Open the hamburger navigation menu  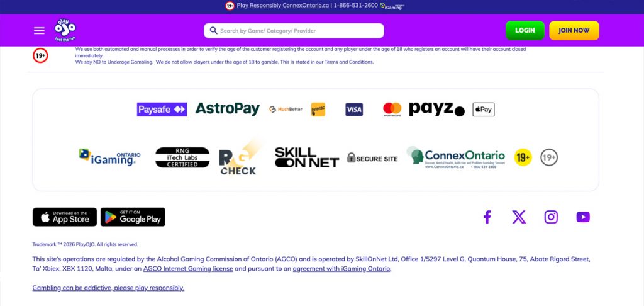tap(39, 31)
